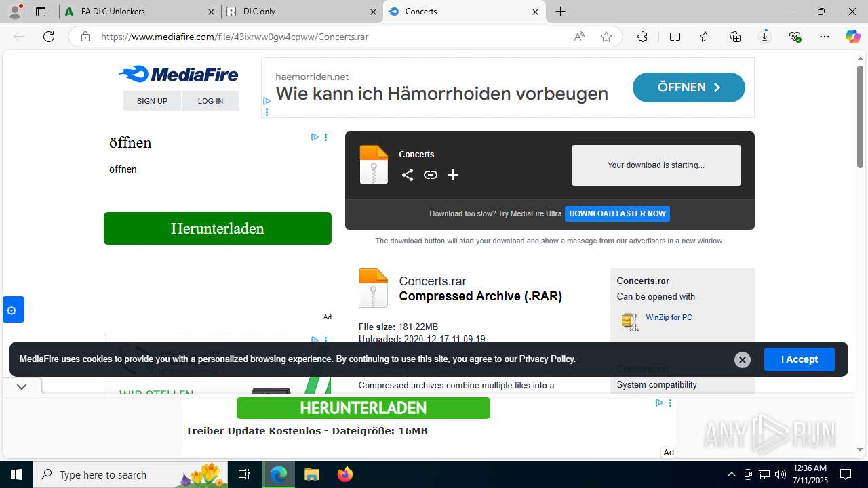Image resolution: width=868 pixels, height=488 pixels.
Task: Click the green Herunterladen button
Action: pyautogui.click(x=218, y=228)
